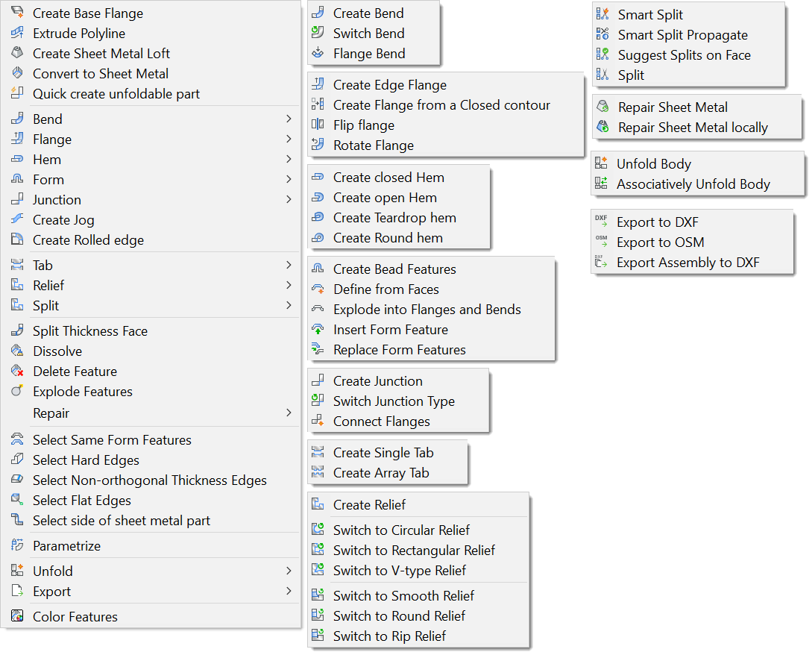Click the Convert to Sheet Metal icon

tap(18, 74)
